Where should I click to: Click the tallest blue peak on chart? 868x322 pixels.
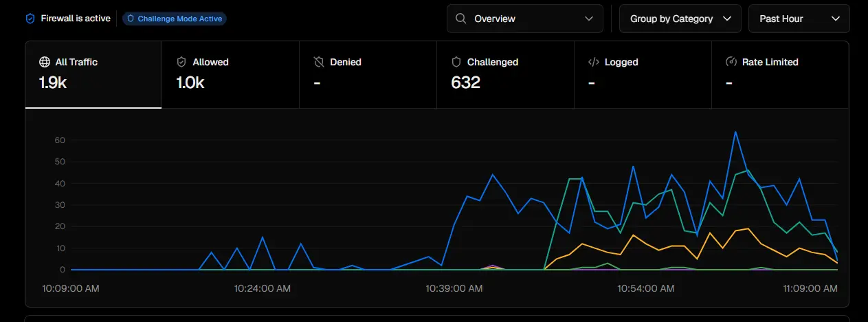(x=735, y=132)
